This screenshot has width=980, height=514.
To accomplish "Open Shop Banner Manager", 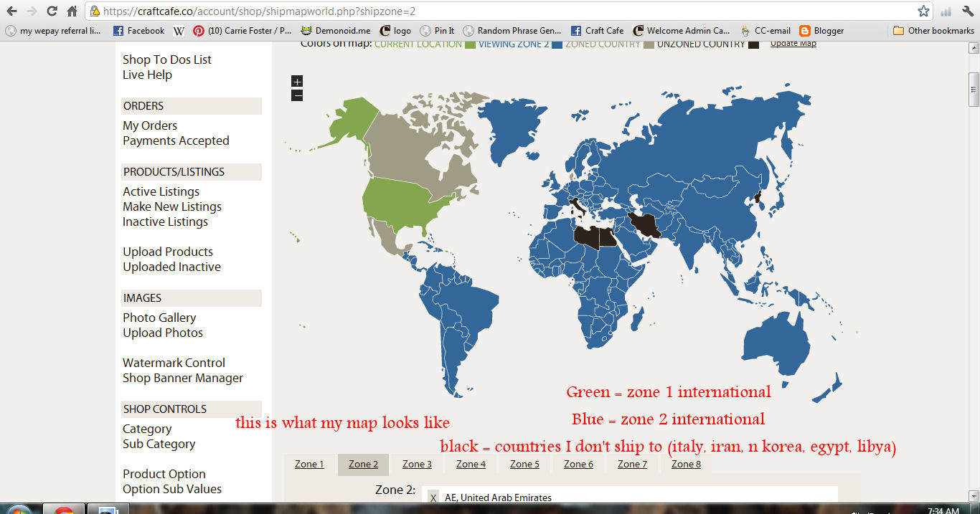I will [x=183, y=378].
